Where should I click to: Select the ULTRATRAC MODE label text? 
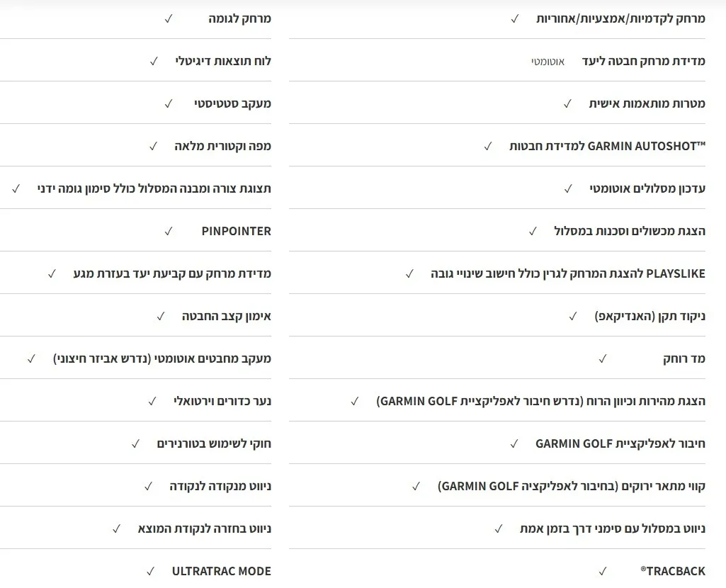221,571
